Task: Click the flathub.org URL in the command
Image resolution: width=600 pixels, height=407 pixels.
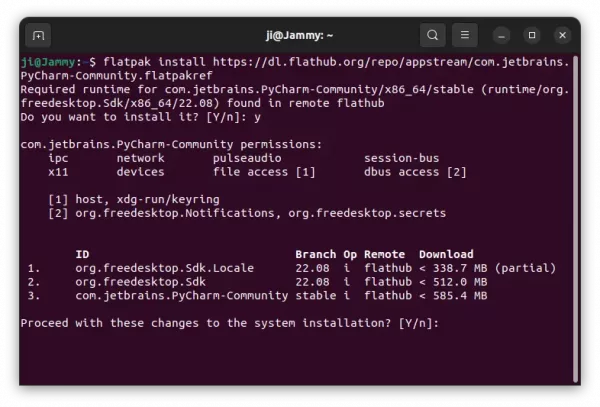Action: coord(391,62)
